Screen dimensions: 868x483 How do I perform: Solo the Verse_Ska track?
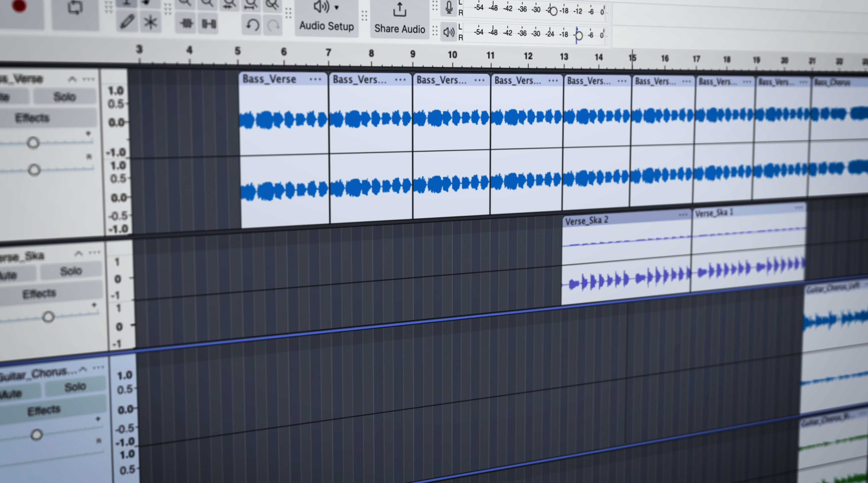[x=71, y=271]
